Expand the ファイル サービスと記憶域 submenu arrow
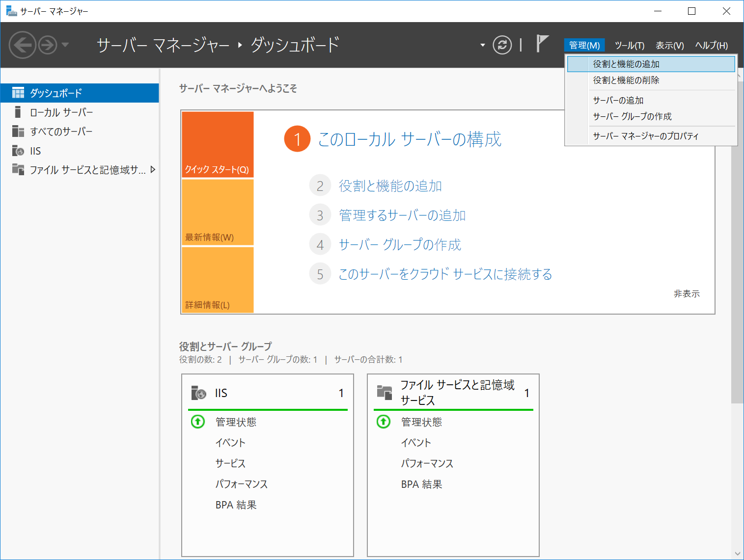This screenshot has width=744, height=560. click(153, 170)
